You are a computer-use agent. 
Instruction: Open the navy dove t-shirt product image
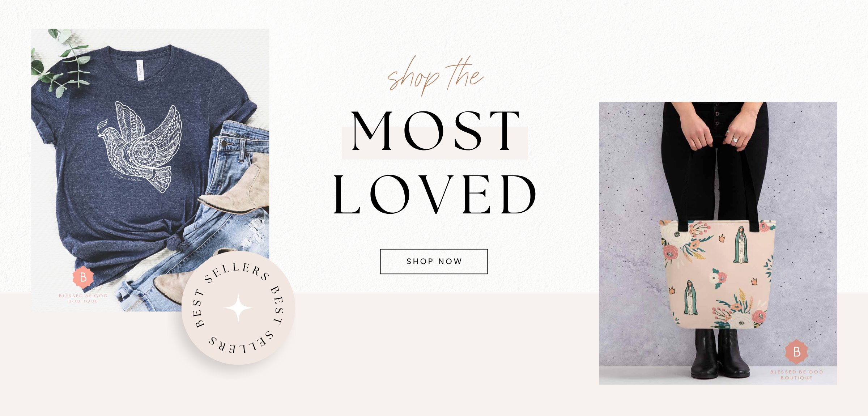point(150,170)
